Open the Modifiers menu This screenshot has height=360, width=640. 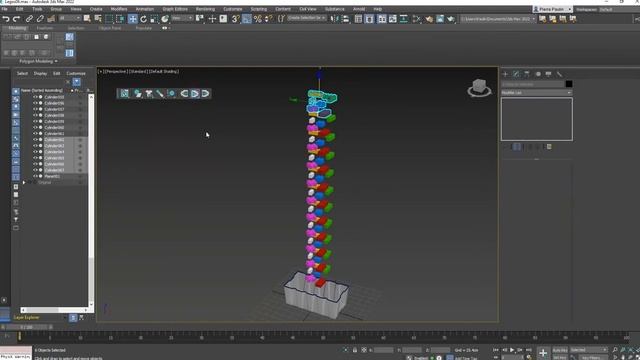pyautogui.click(x=119, y=9)
